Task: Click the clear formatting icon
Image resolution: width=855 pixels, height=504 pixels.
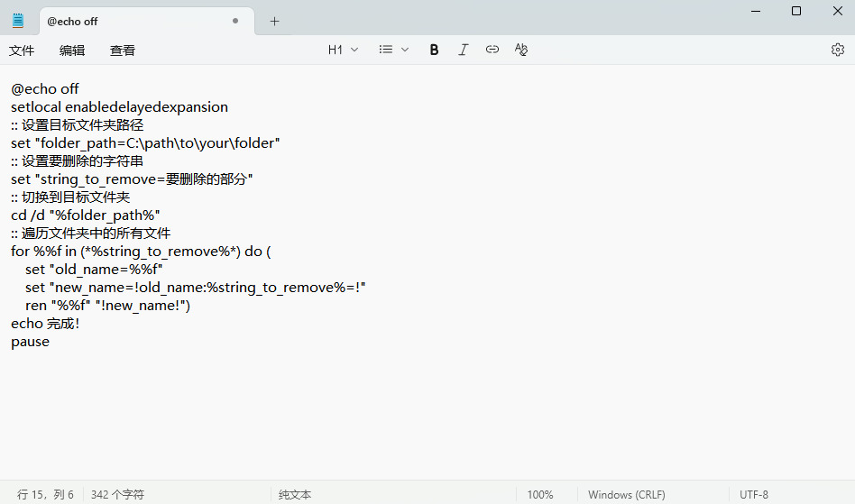Action: point(520,50)
